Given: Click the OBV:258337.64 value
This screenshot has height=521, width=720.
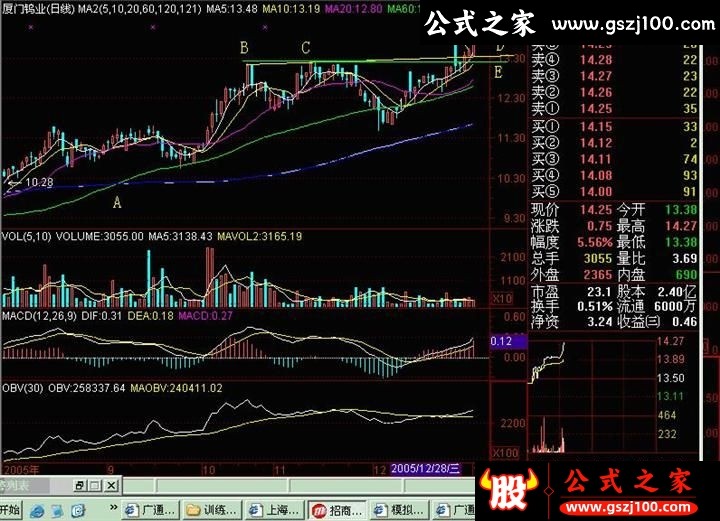Looking at the screenshot, I should [x=86, y=388].
